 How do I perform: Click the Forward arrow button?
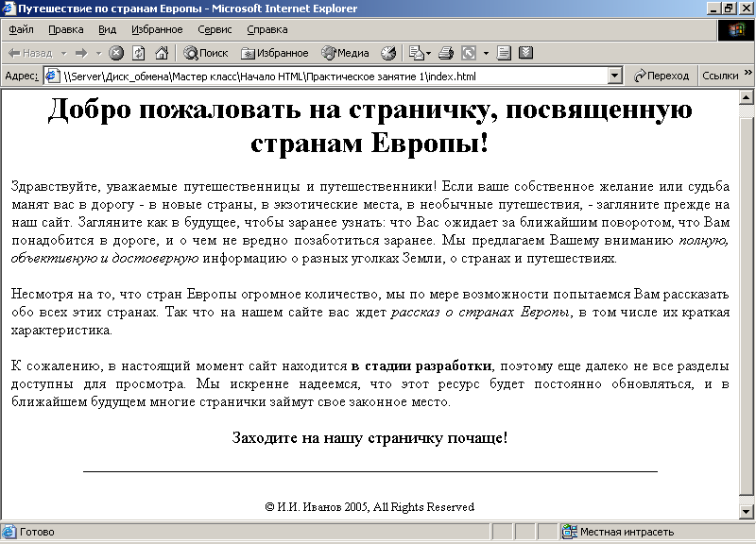81,53
